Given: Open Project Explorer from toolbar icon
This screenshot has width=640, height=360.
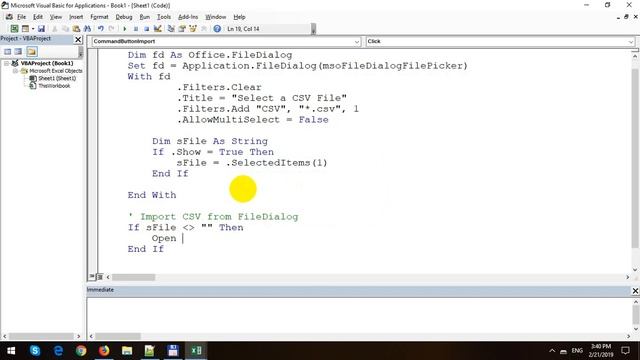Looking at the screenshot, I should point(171,29).
